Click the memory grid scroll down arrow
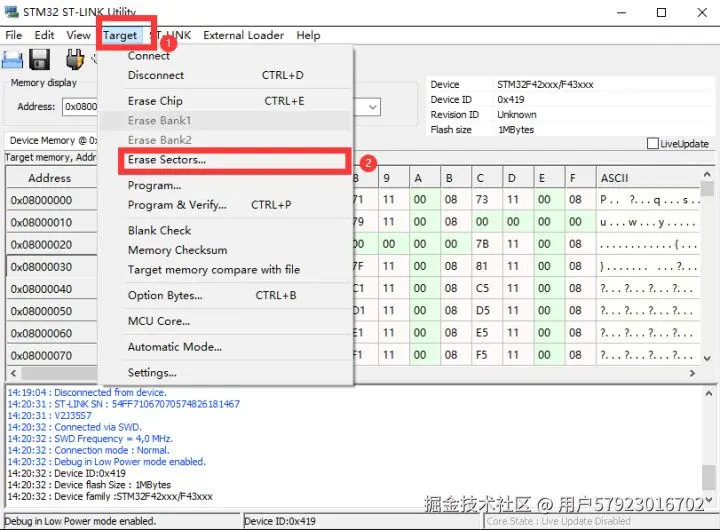Image resolution: width=720 pixels, height=530 pixels. point(707,358)
